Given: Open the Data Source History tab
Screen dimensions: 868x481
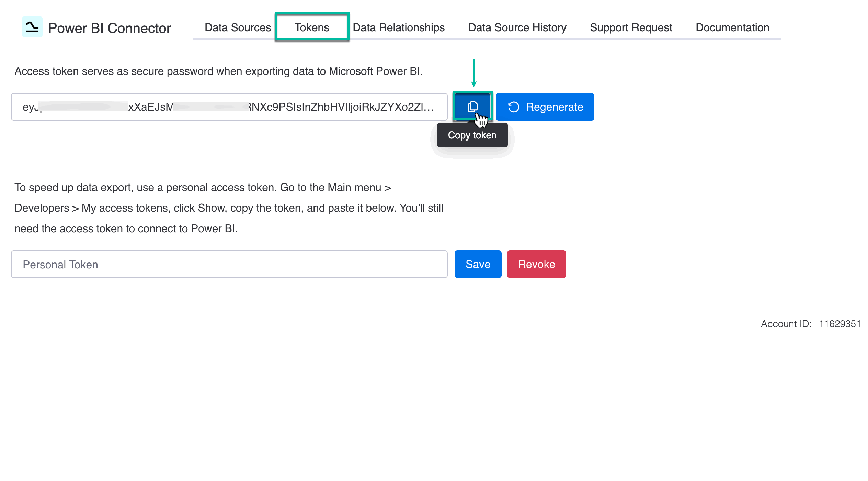Looking at the screenshot, I should [x=517, y=27].
